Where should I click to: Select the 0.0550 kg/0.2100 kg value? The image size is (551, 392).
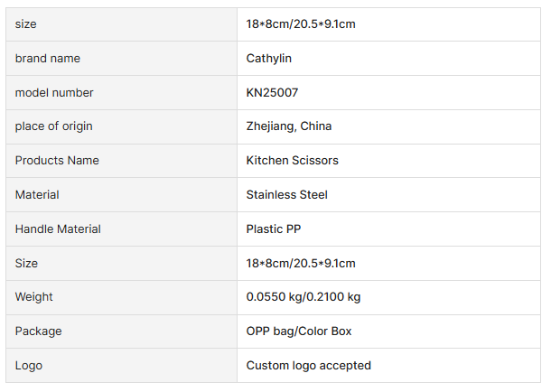pyautogui.click(x=304, y=297)
